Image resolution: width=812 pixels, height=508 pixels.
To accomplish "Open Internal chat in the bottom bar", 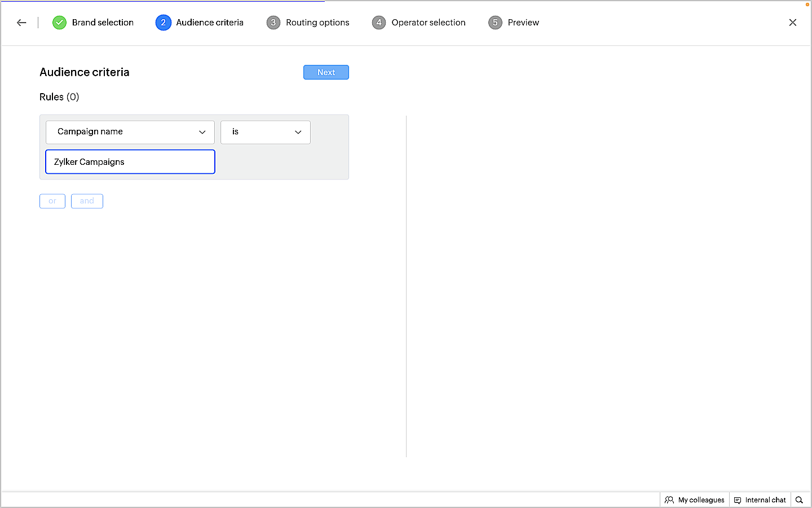I will [x=760, y=500].
